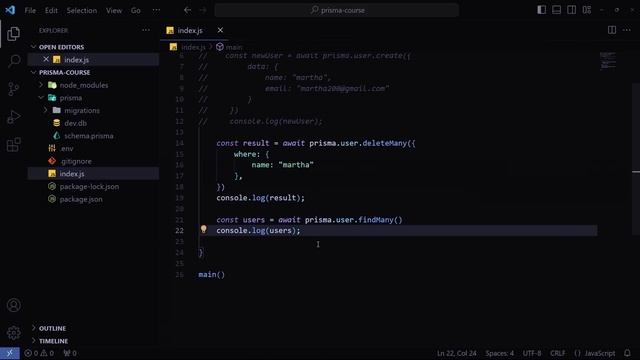Open the Accounts icon in activity bar
This screenshot has height=360, width=640.
tap(13, 305)
